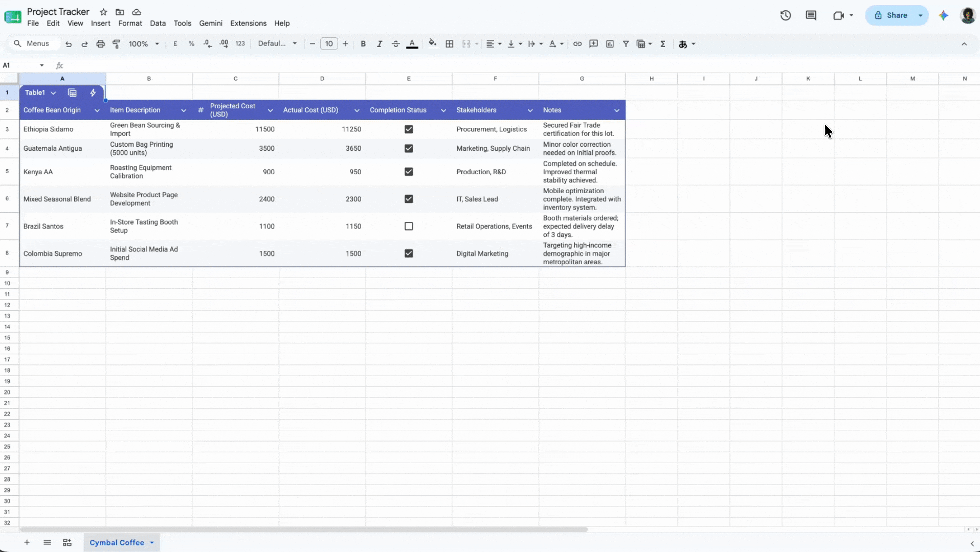The height and width of the screenshot is (552, 980).
Task: Apply strikethrough formatting
Action: coord(395,44)
